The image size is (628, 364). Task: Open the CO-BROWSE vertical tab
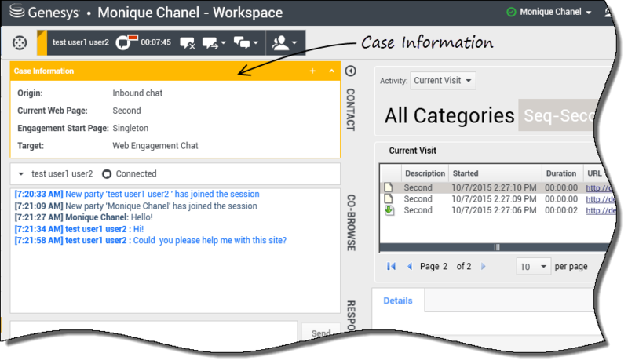[x=351, y=223]
